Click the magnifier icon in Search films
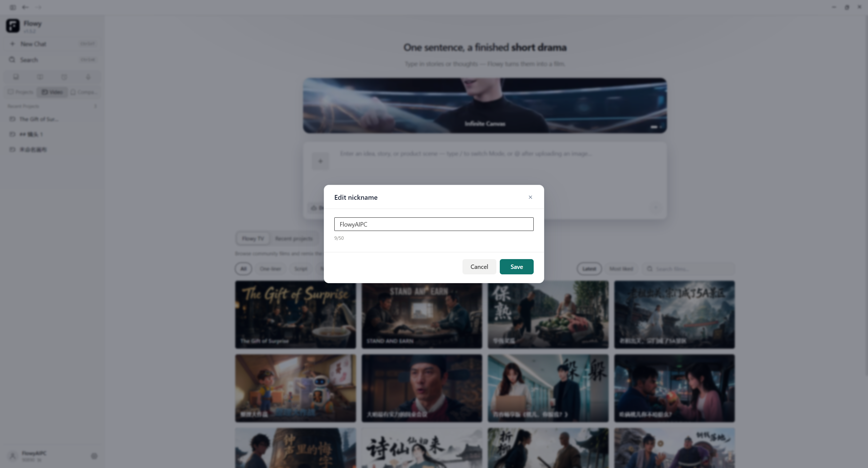868x468 pixels. pyautogui.click(x=649, y=269)
